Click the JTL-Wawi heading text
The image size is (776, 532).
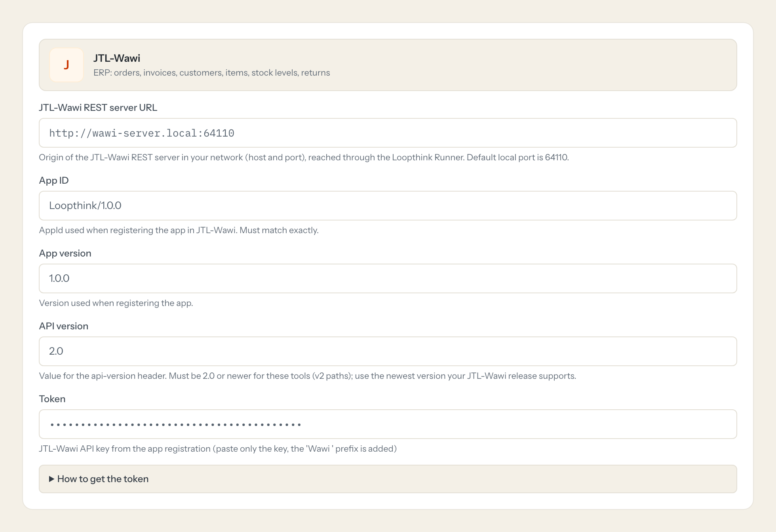click(x=117, y=58)
